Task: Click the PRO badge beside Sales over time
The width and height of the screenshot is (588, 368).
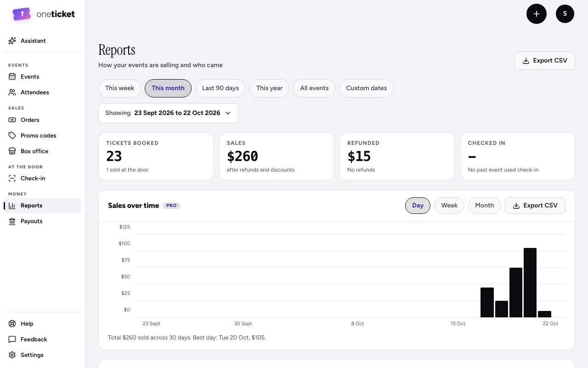Action: [x=171, y=206]
